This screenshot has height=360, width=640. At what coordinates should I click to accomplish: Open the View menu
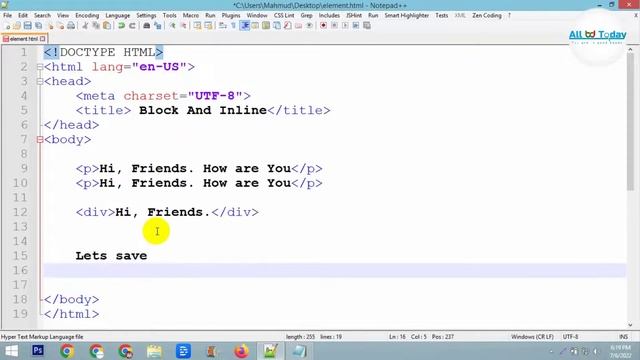click(63, 16)
